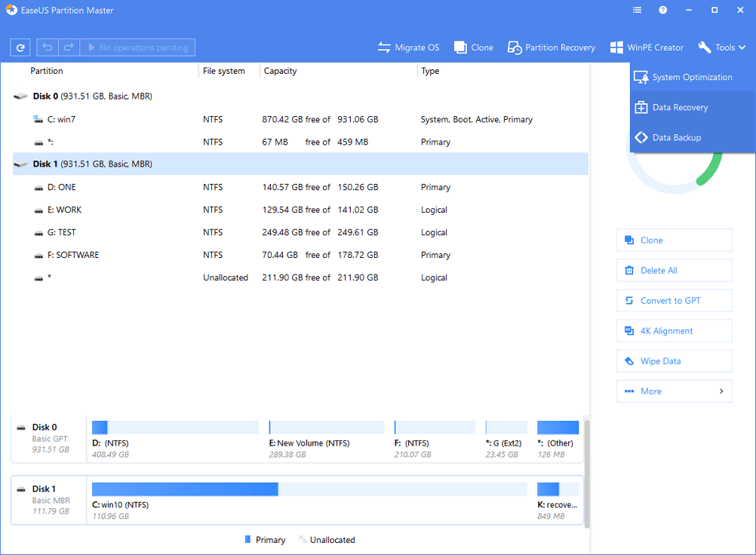Select the G: TEST partition row
Image resolution: width=756 pixels, height=555 pixels.
coord(300,232)
